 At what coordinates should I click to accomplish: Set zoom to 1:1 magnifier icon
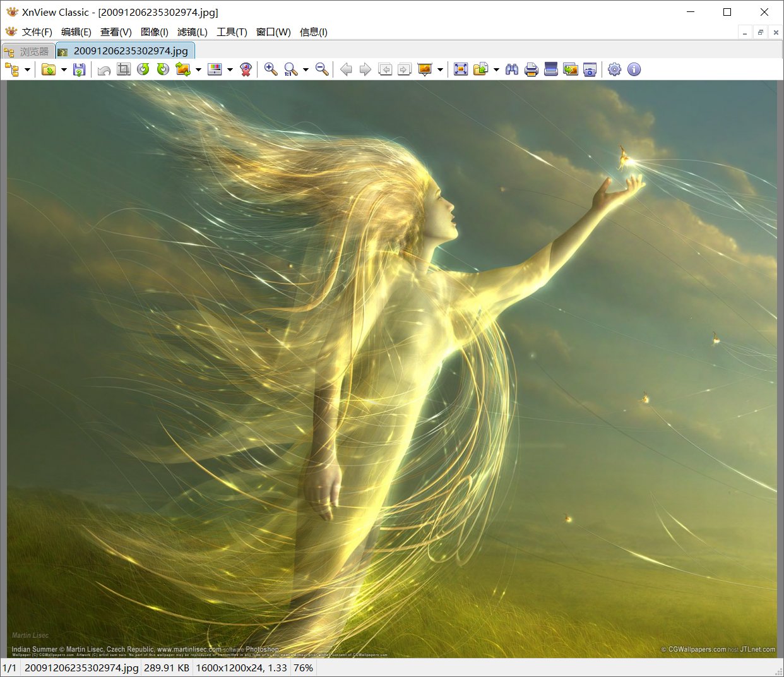coord(290,69)
